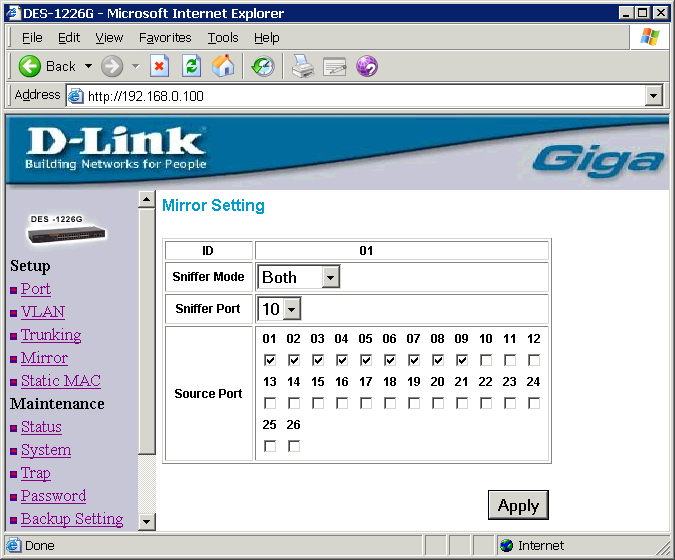Click the sidebar scrollbar down arrow
Viewport: 675px width, 560px height.
coord(147,522)
